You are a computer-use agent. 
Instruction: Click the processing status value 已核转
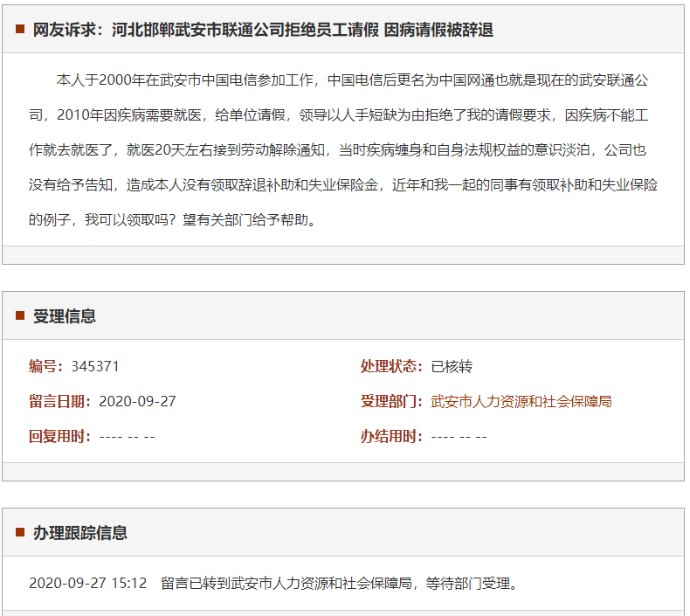(452, 366)
